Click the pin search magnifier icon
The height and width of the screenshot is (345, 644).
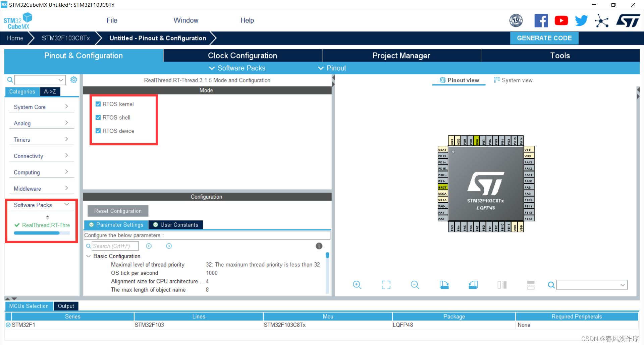(x=551, y=285)
